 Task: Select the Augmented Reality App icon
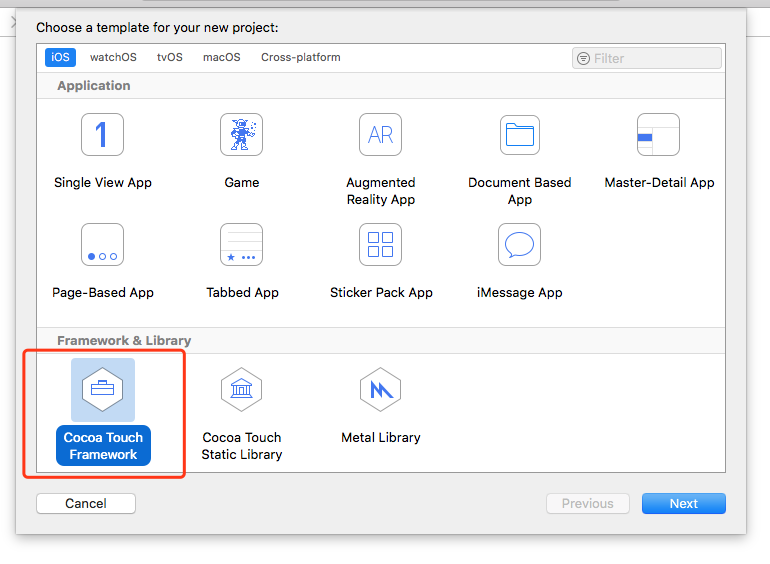(x=380, y=134)
